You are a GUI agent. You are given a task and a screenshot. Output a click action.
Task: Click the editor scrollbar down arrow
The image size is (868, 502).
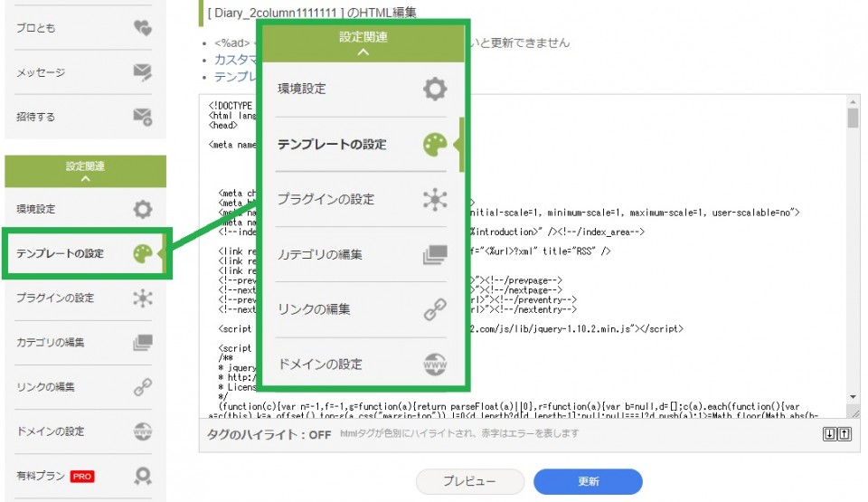tap(853, 397)
